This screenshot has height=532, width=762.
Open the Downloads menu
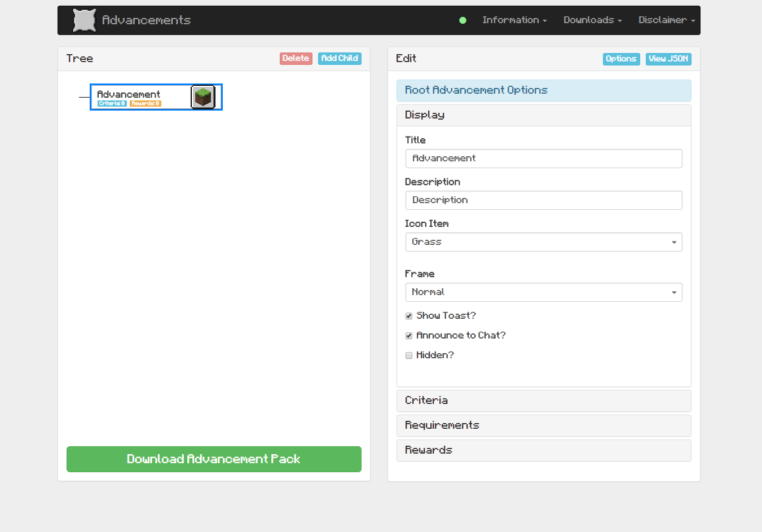tap(592, 20)
